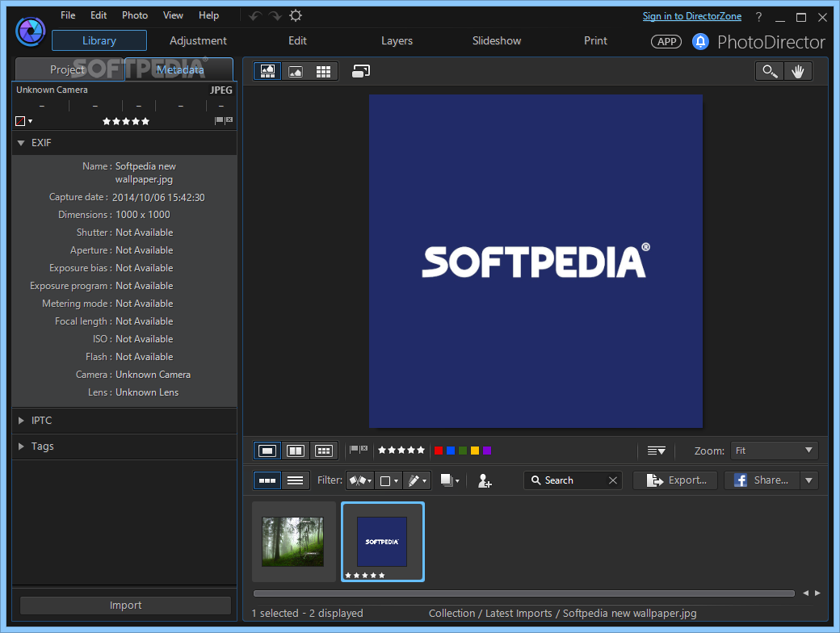This screenshot has height=633, width=840.
Task: Switch to the Metadata tab
Action: coord(180,69)
